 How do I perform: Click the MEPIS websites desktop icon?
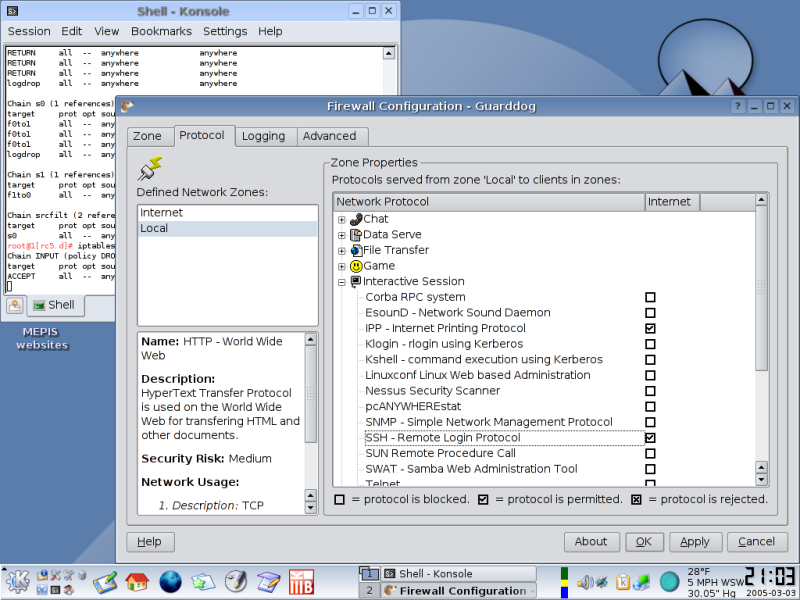[42, 338]
